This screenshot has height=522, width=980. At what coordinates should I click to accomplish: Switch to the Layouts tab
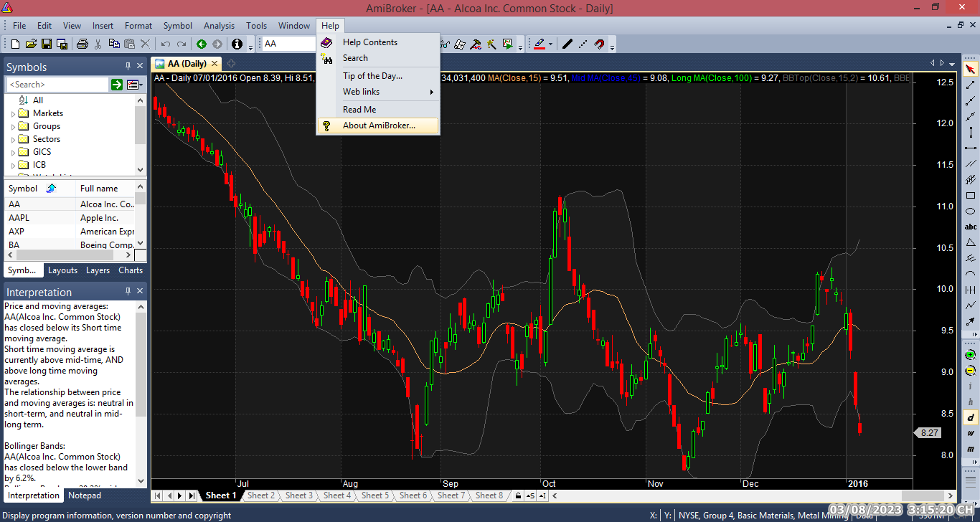[x=62, y=270]
